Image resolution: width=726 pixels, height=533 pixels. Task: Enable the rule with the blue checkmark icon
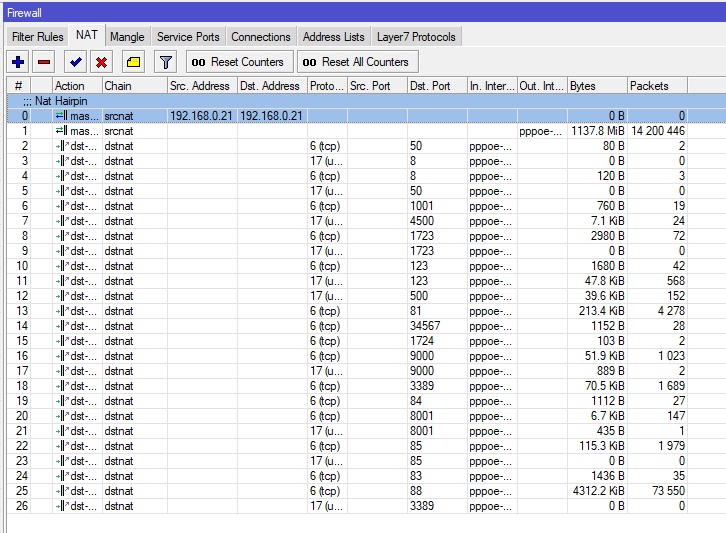[76, 62]
